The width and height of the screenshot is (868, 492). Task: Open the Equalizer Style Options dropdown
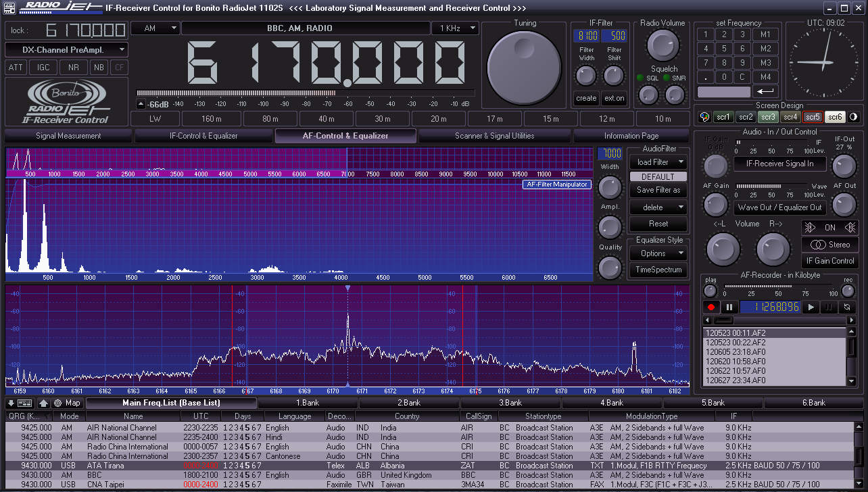(x=658, y=253)
